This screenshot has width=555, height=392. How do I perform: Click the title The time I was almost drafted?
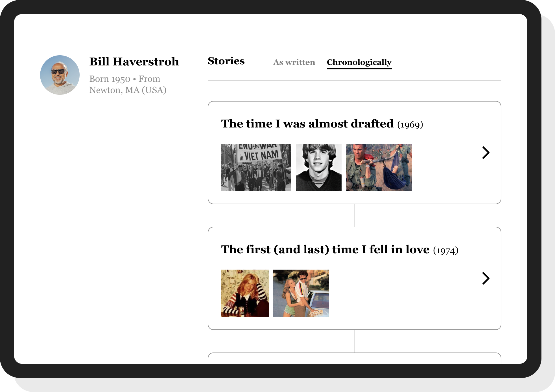point(307,124)
